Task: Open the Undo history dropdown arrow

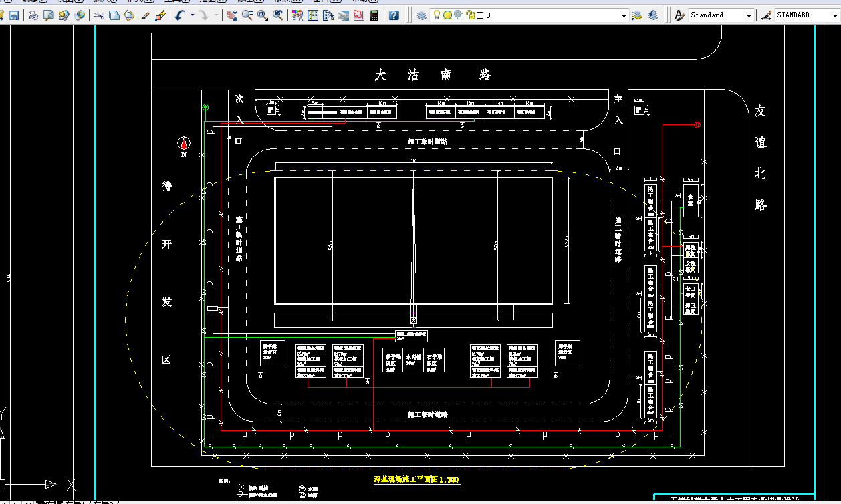Action: coord(192,15)
